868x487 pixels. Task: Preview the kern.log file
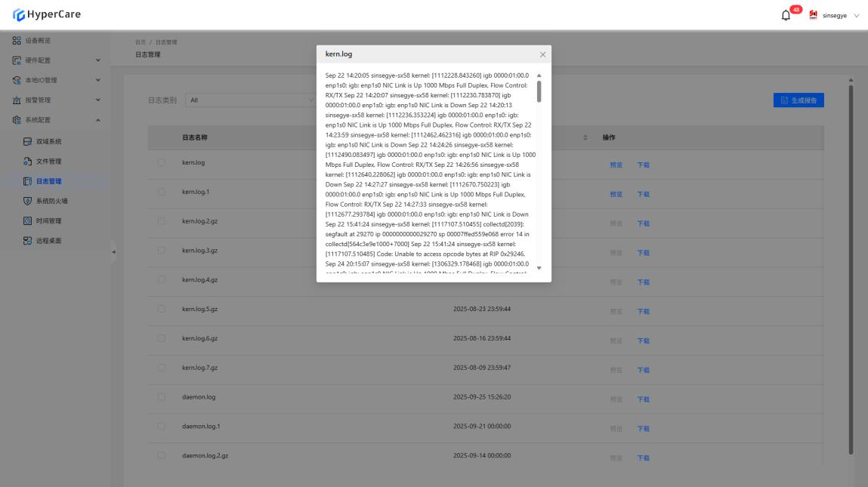pos(616,165)
